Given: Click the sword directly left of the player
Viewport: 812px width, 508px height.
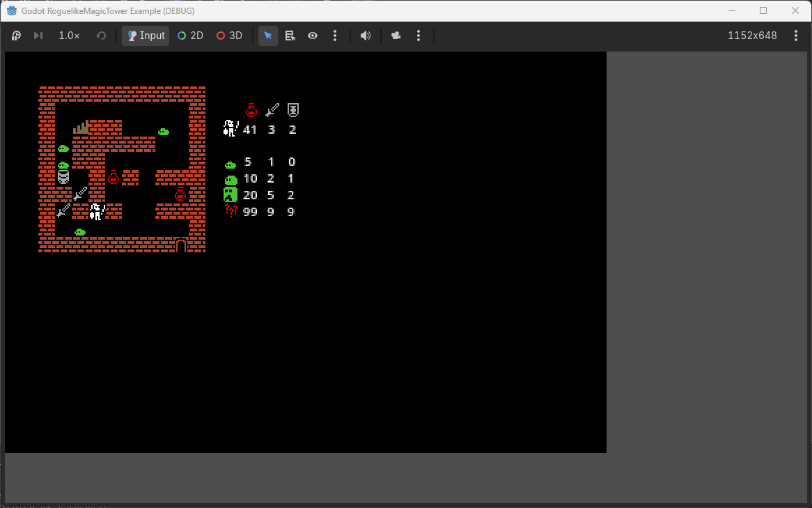Looking at the screenshot, I should pyautogui.click(x=63, y=210).
